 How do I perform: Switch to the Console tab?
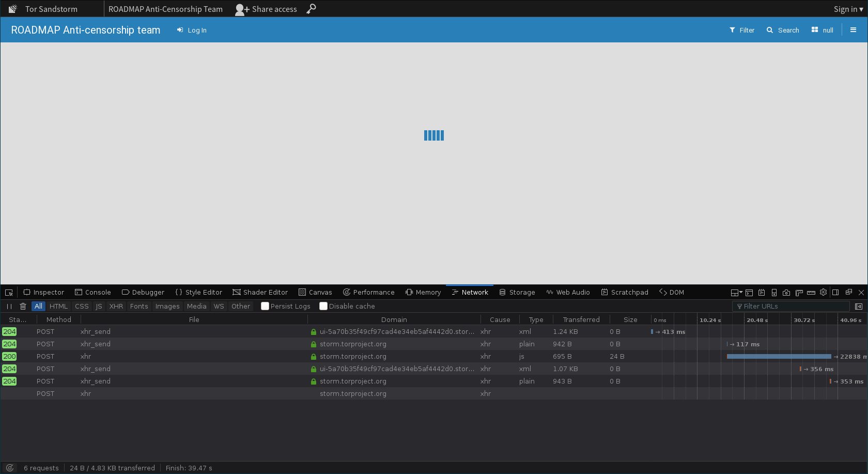coord(93,293)
